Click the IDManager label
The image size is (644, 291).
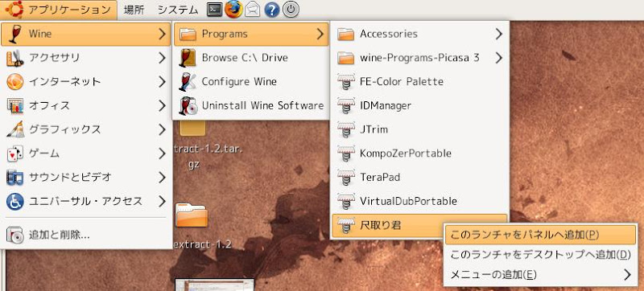[x=386, y=106]
